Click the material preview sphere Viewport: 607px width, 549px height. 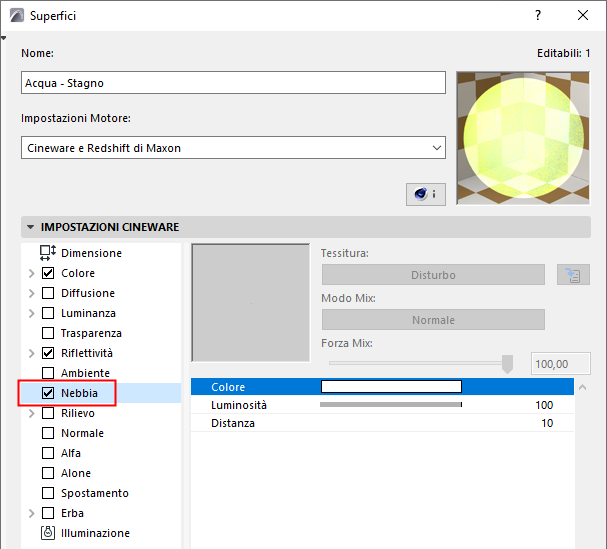coord(523,138)
